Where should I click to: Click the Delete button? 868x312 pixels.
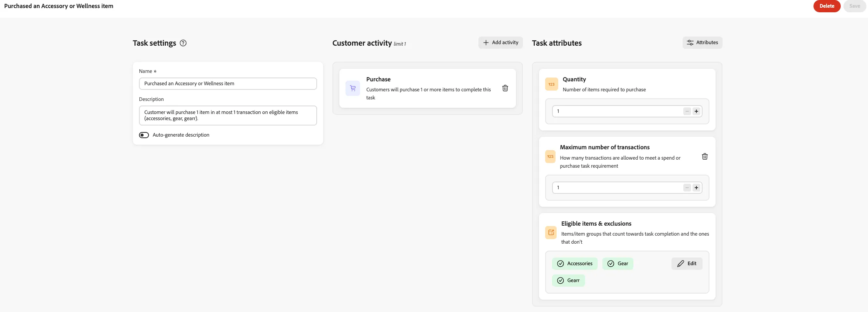point(827,6)
